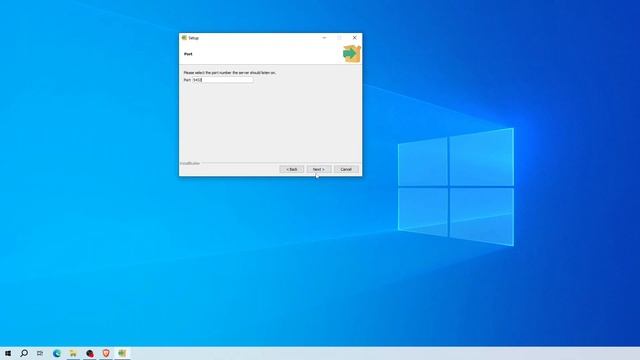Open Task View on the taskbar

point(40,353)
